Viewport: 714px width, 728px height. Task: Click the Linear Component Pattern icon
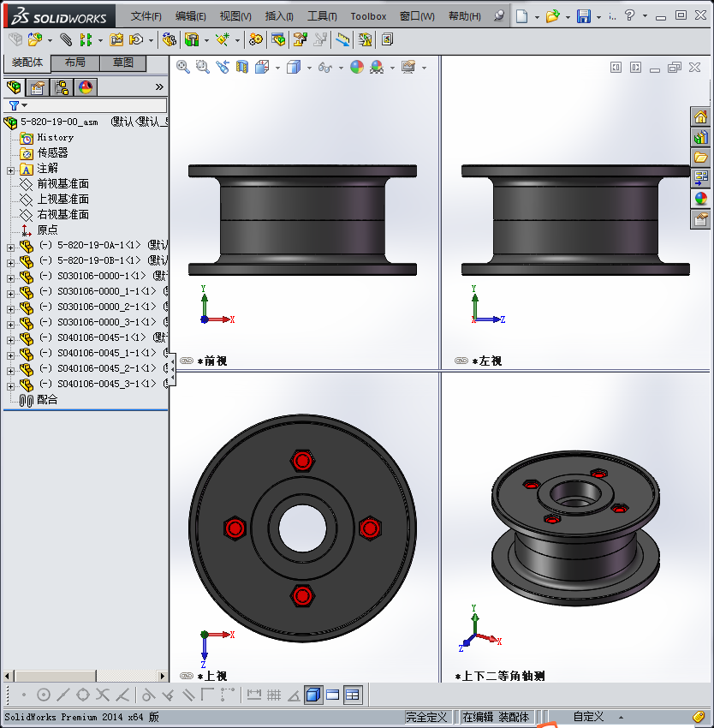pyautogui.click(x=86, y=40)
